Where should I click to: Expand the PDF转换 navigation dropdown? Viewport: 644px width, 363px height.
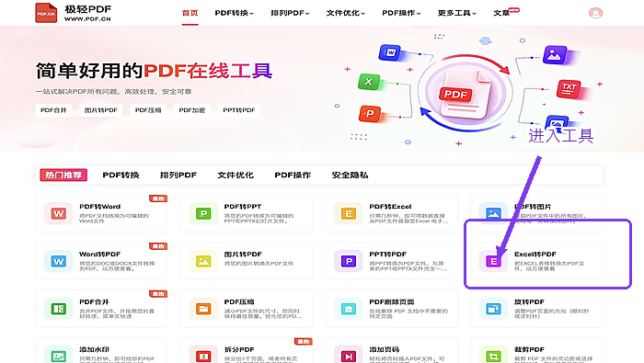pos(234,13)
